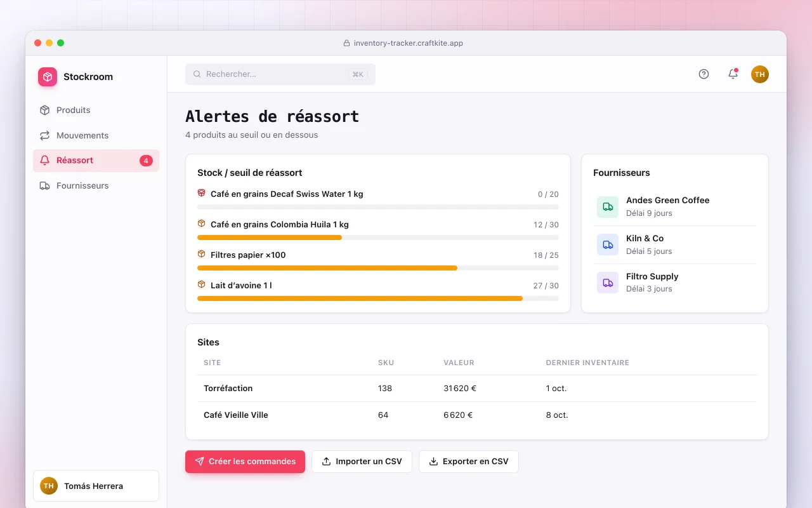This screenshot has width=812, height=508.
Task: Click the Filtro Supply truck icon
Action: (608, 283)
